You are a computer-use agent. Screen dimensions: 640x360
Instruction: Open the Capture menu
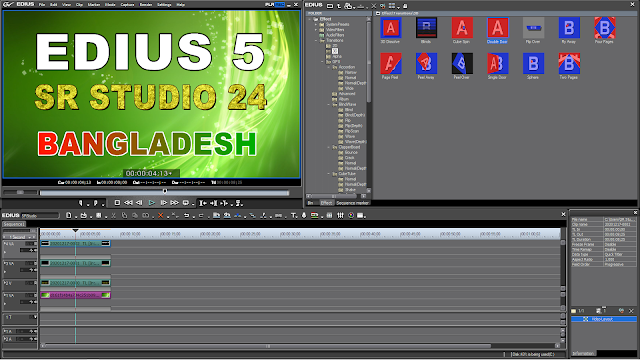(127, 4)
